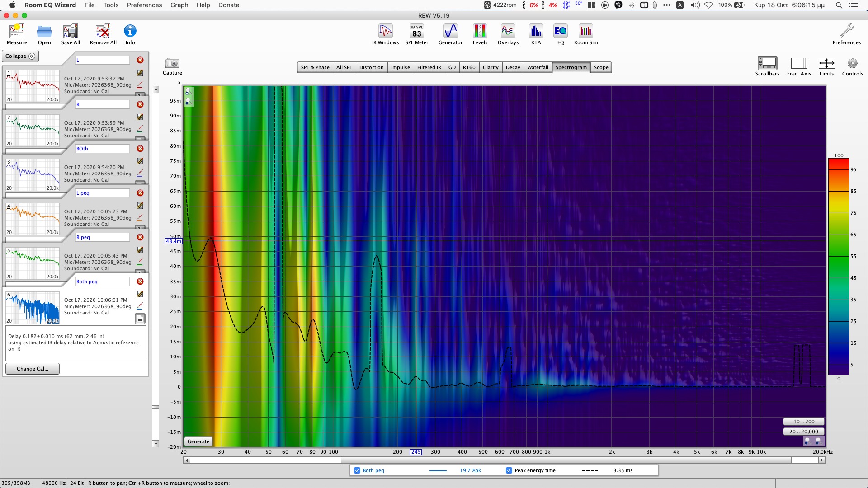868x488 pixels.
Task: Click the Change Cal... button
Action: pyautogui.click(x=32, y=369)
